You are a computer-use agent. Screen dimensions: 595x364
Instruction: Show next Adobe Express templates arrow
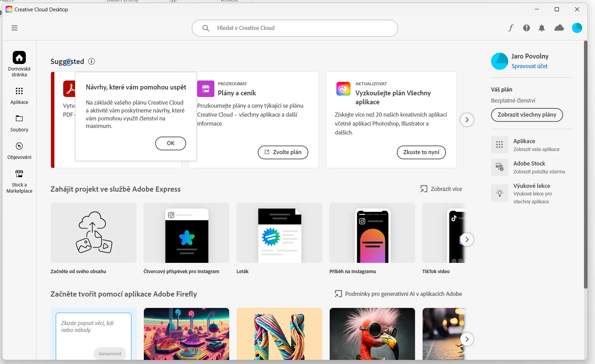467,239
